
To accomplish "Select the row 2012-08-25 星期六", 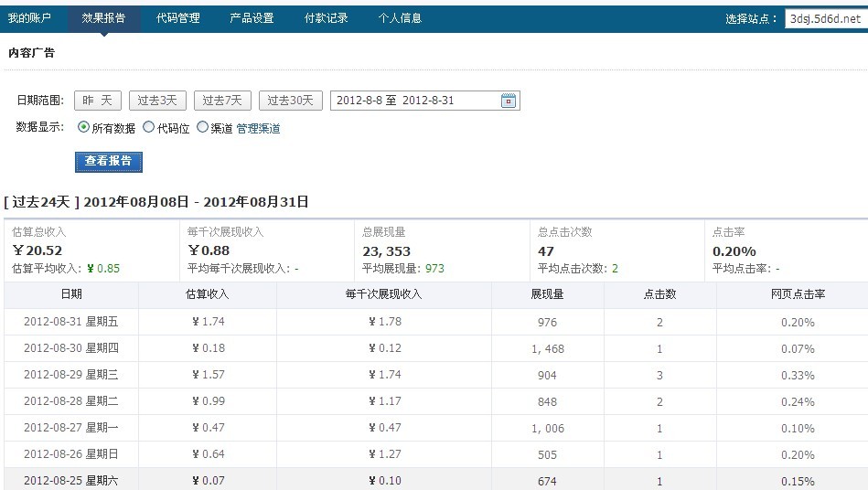I will pyautogui.click(x=436, y=480).
